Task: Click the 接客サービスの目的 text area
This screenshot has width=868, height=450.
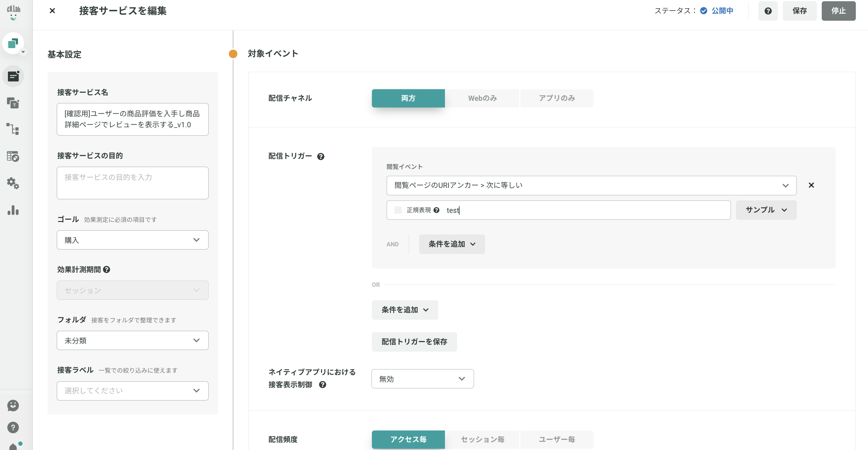Action: coord(132,183)
